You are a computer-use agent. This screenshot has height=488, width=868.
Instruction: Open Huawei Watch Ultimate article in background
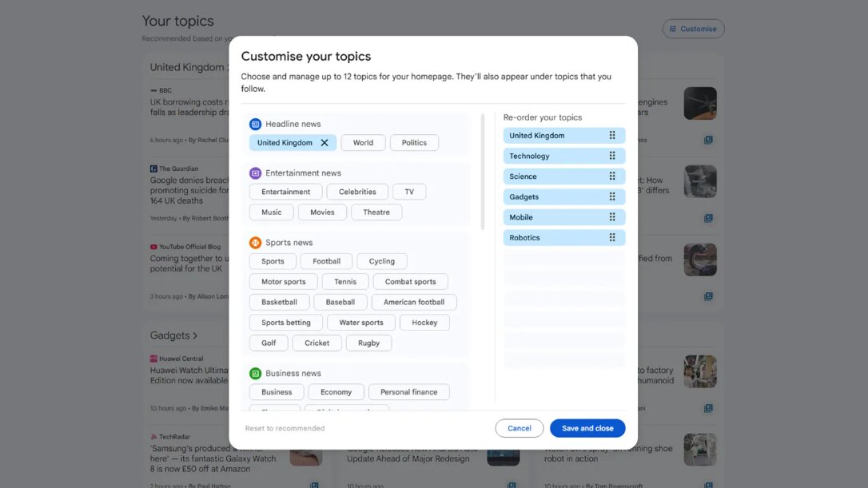pos(189,375)
